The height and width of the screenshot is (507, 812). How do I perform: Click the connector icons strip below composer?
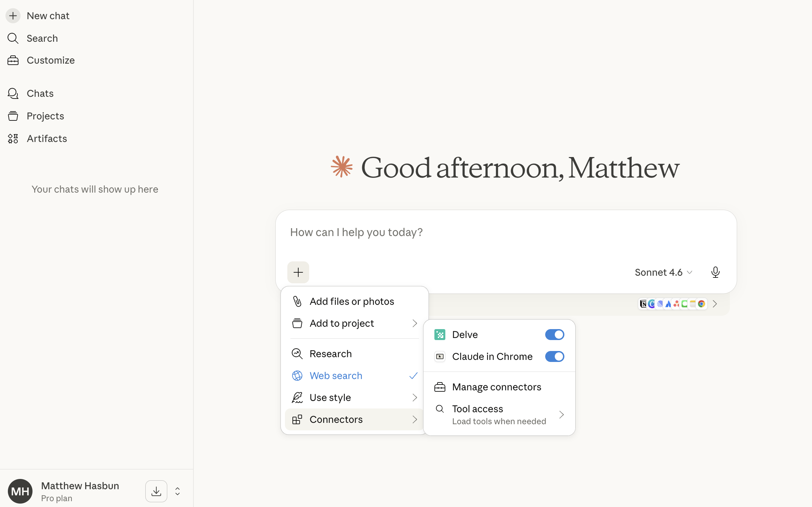[672, 304]
